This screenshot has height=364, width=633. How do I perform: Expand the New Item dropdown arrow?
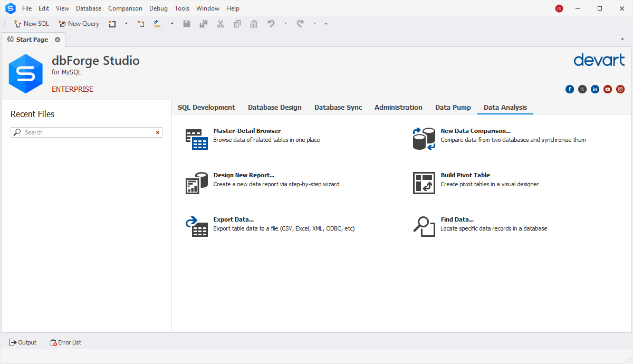126,24
